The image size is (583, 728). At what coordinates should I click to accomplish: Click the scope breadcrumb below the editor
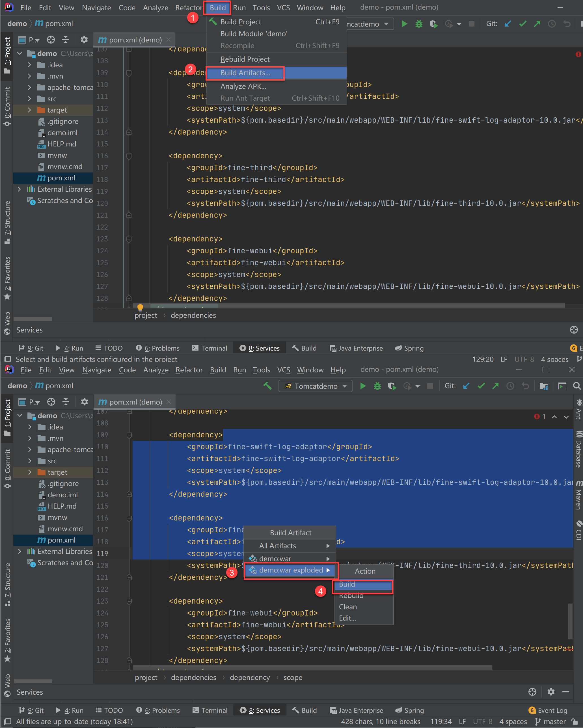tap(293, 677)
